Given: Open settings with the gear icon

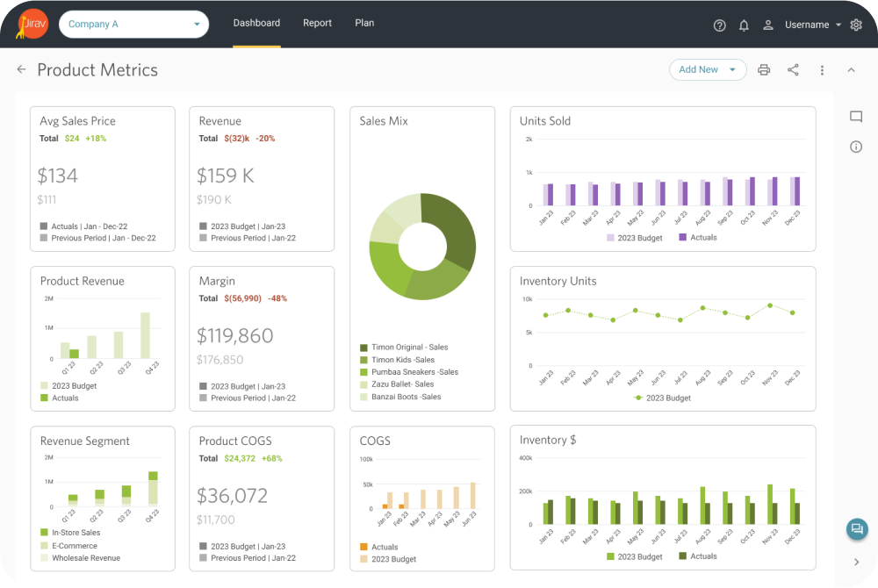Looking at the screenshot, I should tap(856, 25).
